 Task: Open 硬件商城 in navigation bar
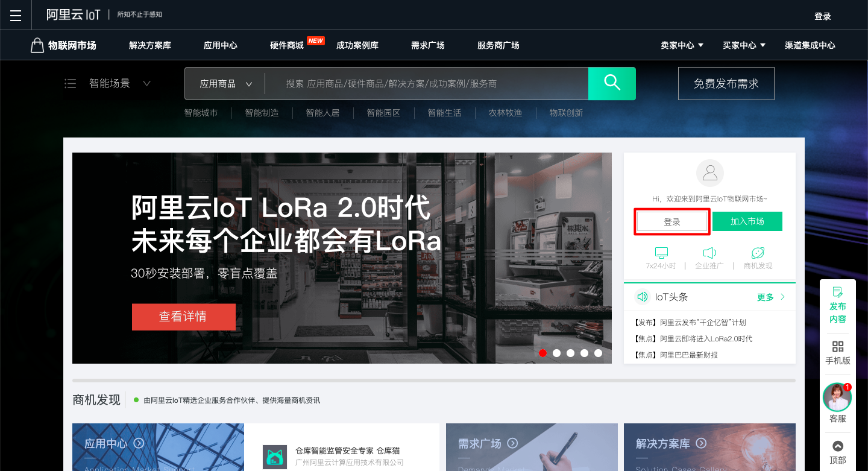coord(287,45)
